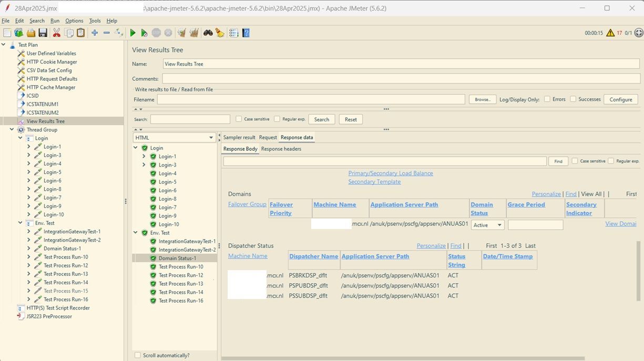
Task: Click the Paste clipboard icon
Action: point(81,33)
